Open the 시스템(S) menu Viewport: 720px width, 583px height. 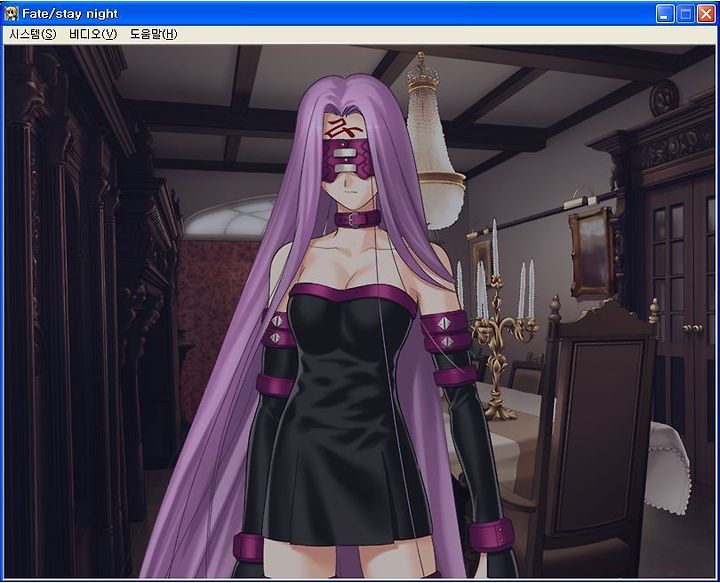[33, 34]
